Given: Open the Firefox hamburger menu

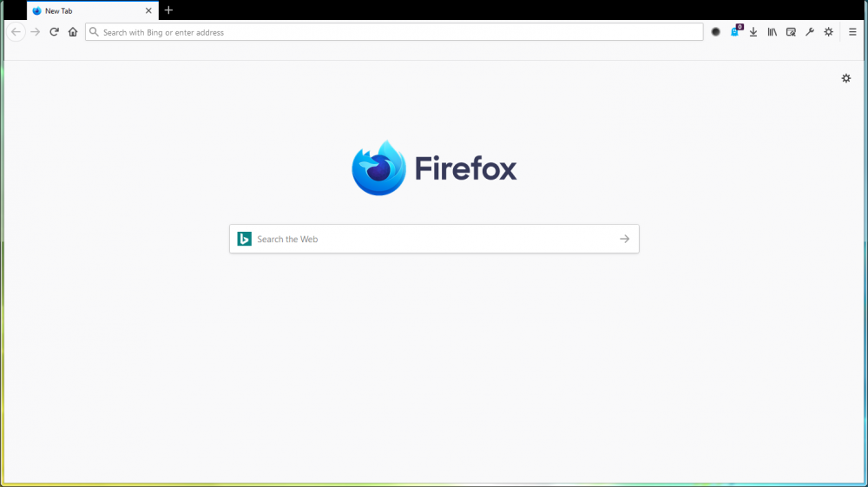Looking at the screenshot, I should pyautogui.click(x=852, y=32).
